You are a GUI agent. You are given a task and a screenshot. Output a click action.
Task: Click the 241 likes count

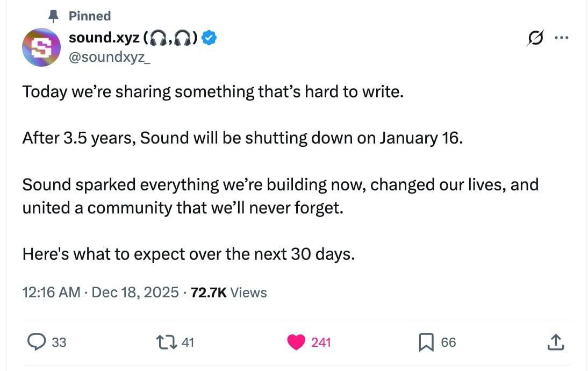coord(321,342)
